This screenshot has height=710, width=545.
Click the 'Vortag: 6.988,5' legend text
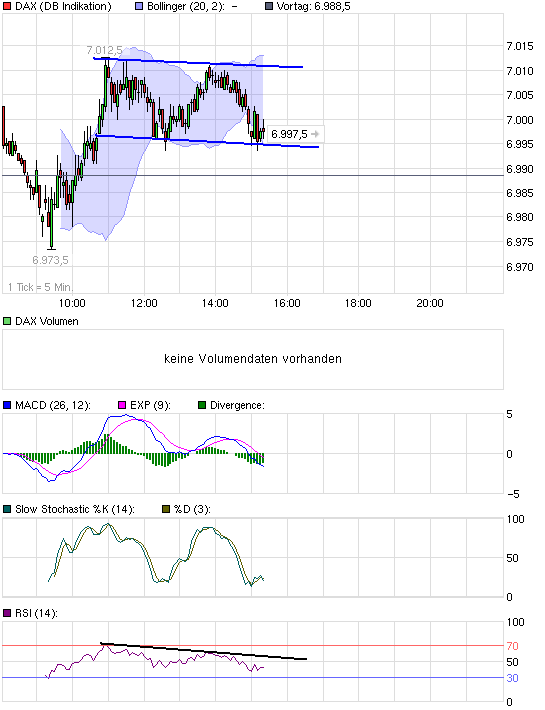coord(313,6)
